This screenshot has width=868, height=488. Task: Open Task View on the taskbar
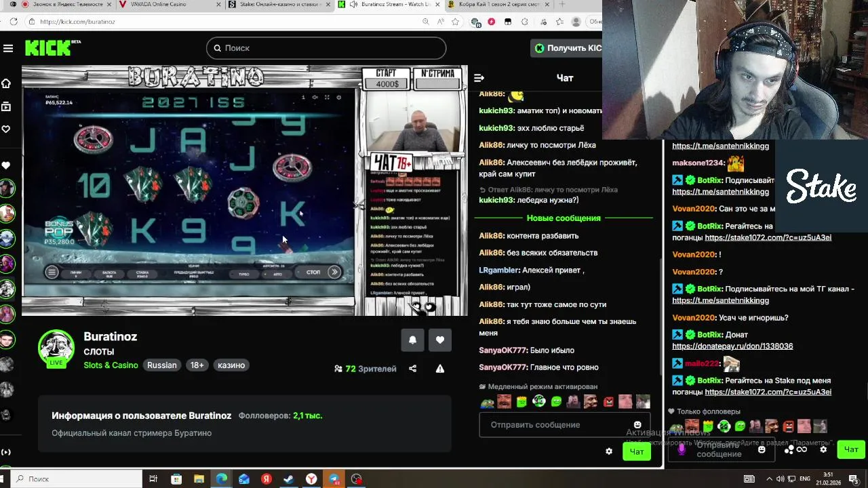coord(153,479)
